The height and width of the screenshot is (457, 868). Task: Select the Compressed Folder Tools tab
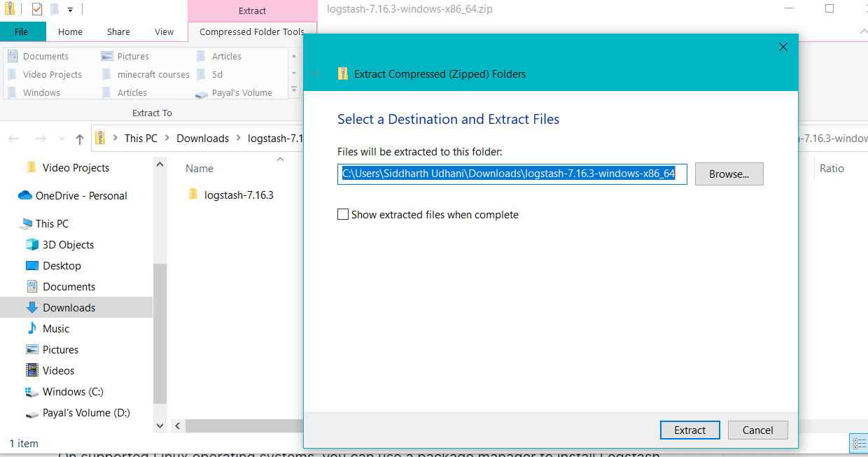point(252,31)
